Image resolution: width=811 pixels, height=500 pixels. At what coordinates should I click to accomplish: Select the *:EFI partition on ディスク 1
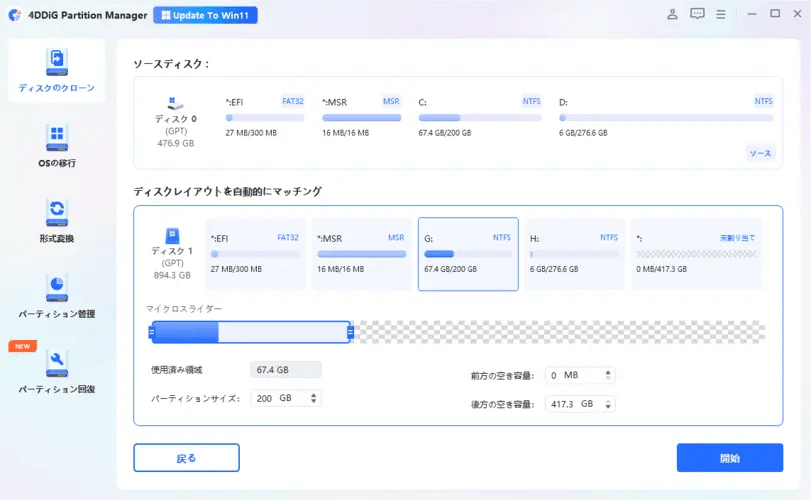point(256,254)
